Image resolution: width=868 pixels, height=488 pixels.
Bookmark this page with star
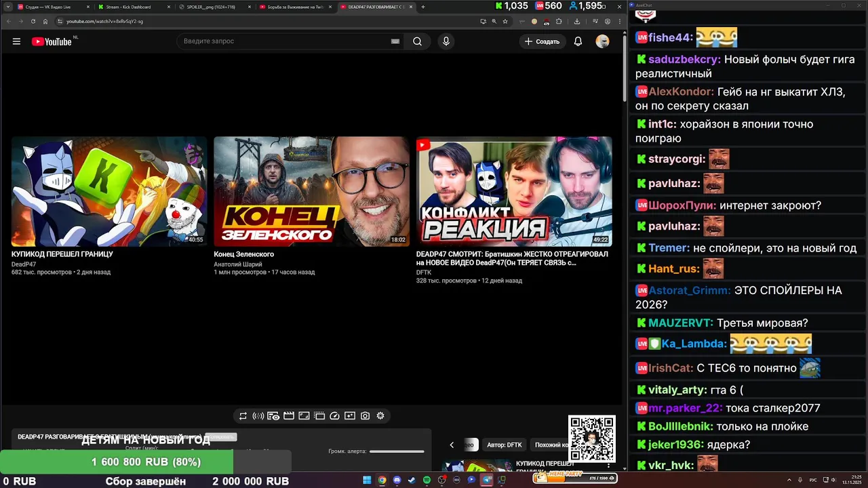pos(505,21)
